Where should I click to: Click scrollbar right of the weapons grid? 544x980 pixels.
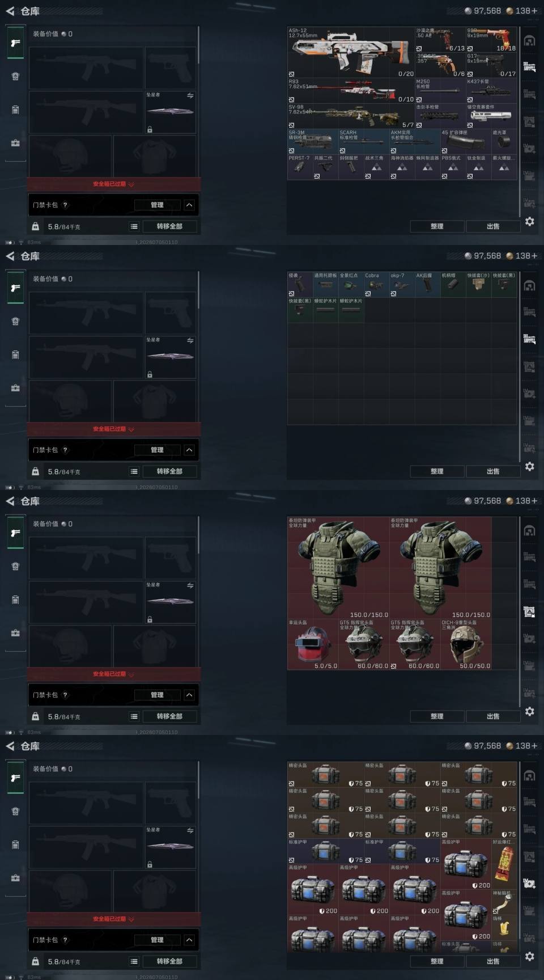[x=520, y=122]
